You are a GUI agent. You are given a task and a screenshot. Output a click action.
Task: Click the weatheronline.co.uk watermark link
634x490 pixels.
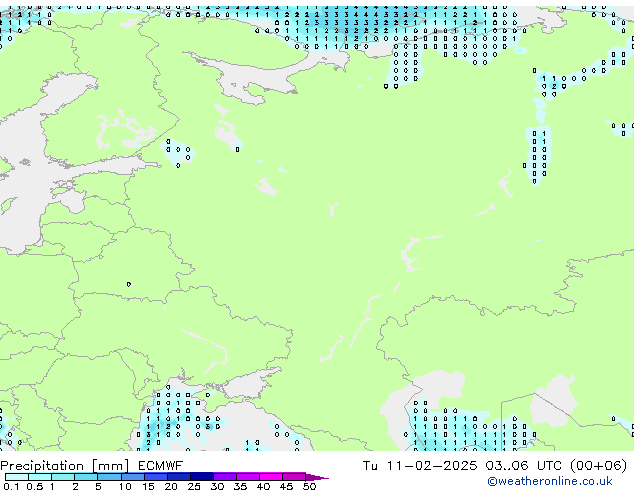click(x=563, y=481)
